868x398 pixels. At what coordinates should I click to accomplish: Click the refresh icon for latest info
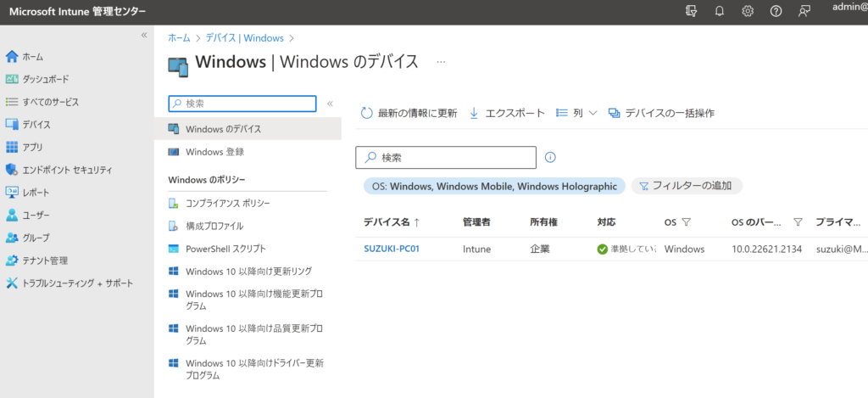(x=367, y=113)
